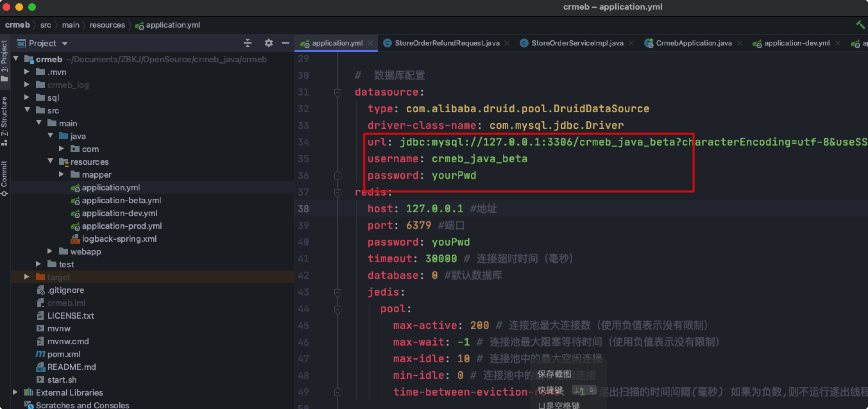Viewport: 868px width, 409px height.
Task: Select mvnw file
Action: [59, 328]
